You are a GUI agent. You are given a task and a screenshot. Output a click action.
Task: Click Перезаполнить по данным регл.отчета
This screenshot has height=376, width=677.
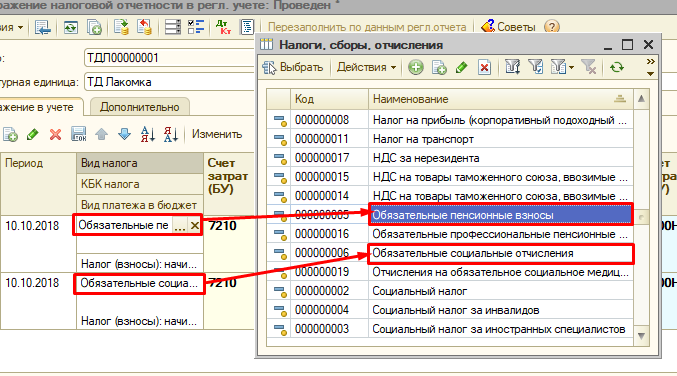pos(367,27)
